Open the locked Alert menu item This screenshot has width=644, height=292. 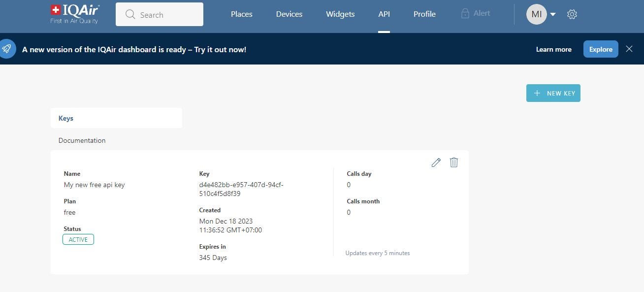point(476,14)
